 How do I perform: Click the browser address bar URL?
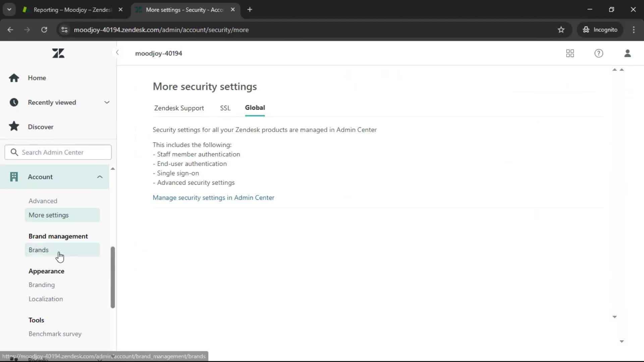coord(161,30)
